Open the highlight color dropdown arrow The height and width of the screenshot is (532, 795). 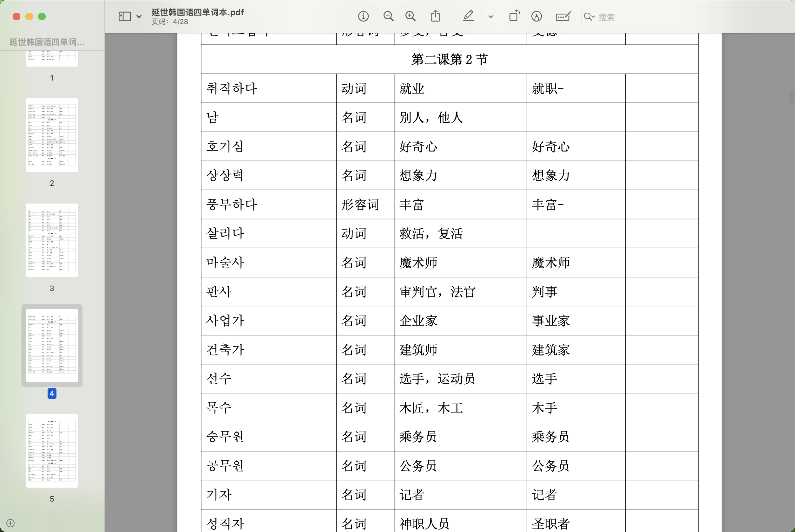tap(490, 16)
